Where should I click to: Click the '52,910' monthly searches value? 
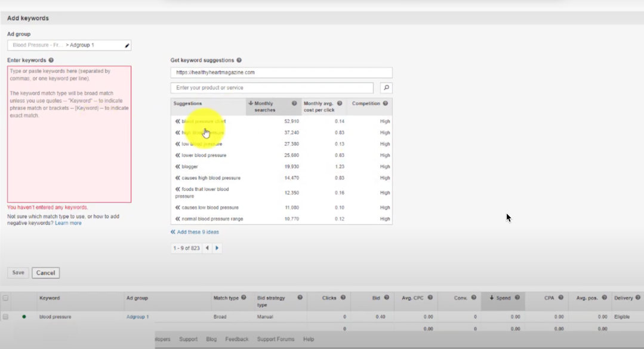point(292,122)
